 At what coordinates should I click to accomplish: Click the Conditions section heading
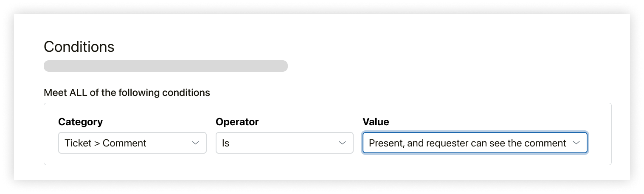point(79,47)
